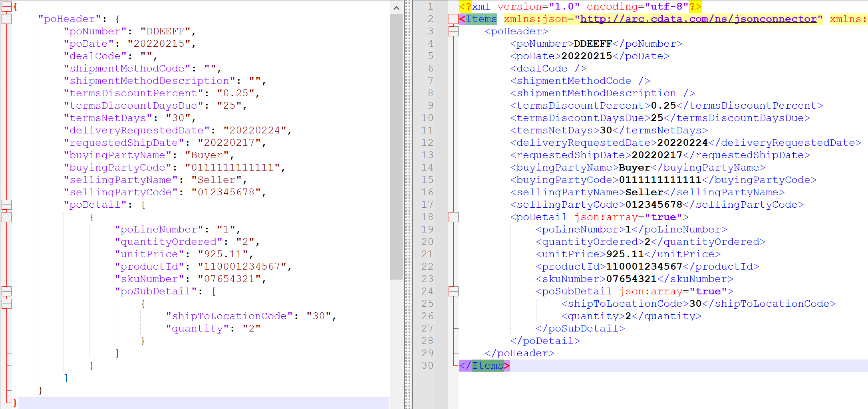Click line number 30 in XML gutter
Screen dimensions: 868x409
[427, 365]
